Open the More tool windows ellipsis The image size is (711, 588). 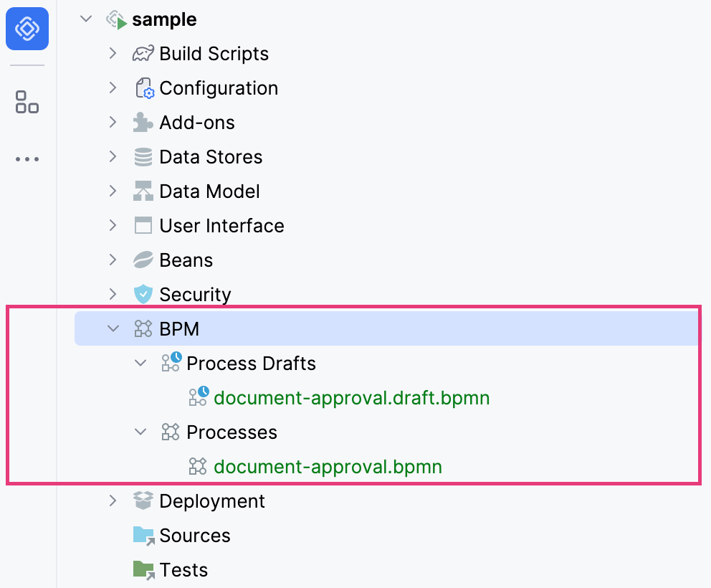(x=27, y=159)
